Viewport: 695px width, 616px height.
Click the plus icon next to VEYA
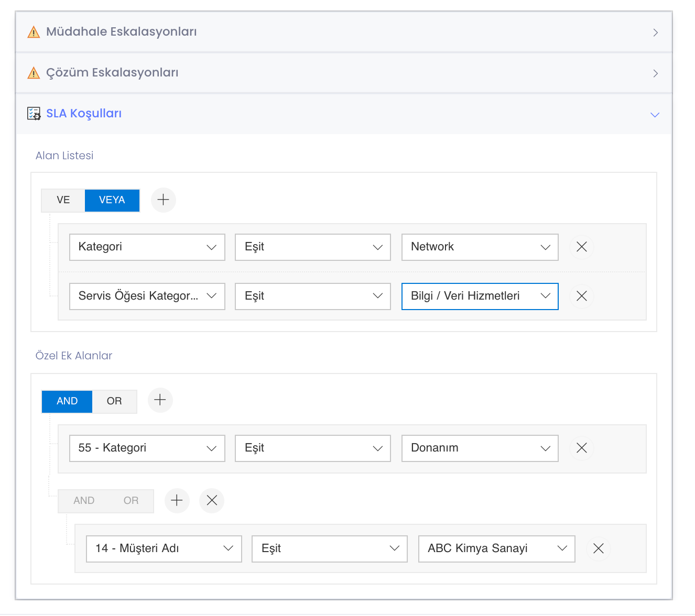[164, 200]
